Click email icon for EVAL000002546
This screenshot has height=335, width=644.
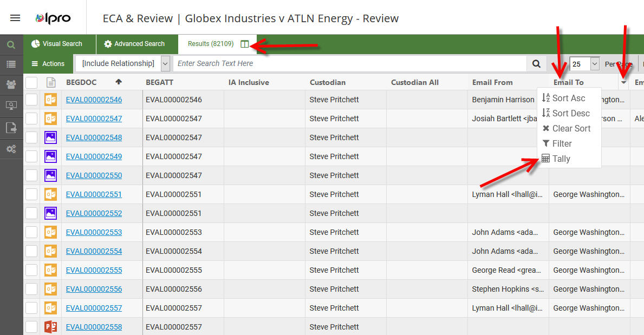click(50, 100)
